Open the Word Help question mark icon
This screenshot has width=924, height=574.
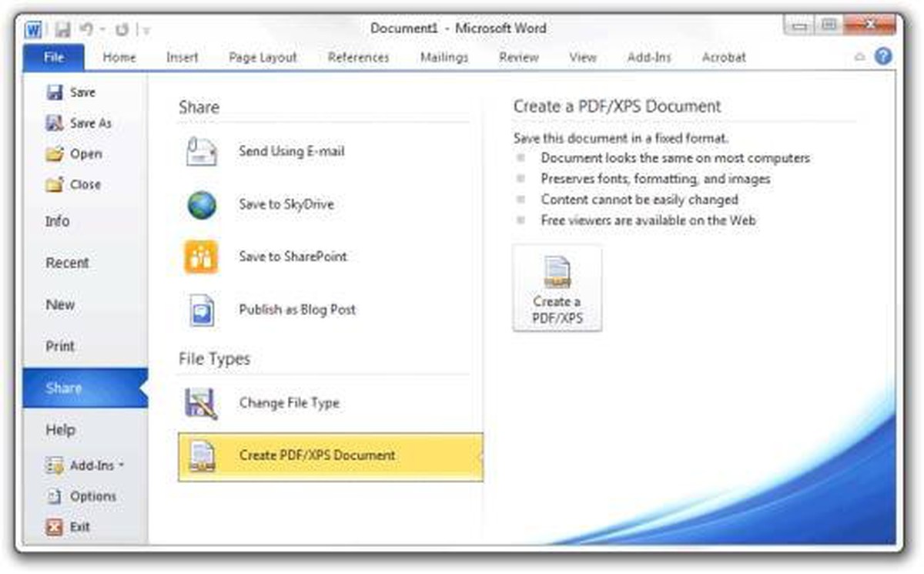click(x=883, y=56)
